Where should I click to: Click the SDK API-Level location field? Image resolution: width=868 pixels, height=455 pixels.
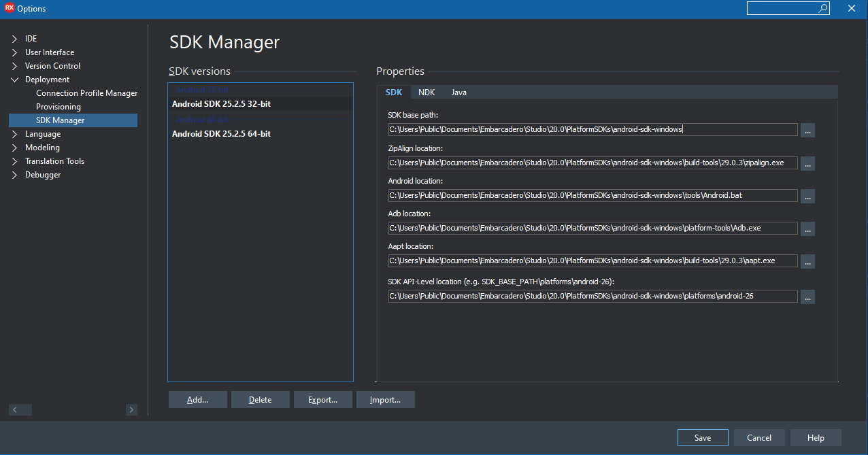592,296
